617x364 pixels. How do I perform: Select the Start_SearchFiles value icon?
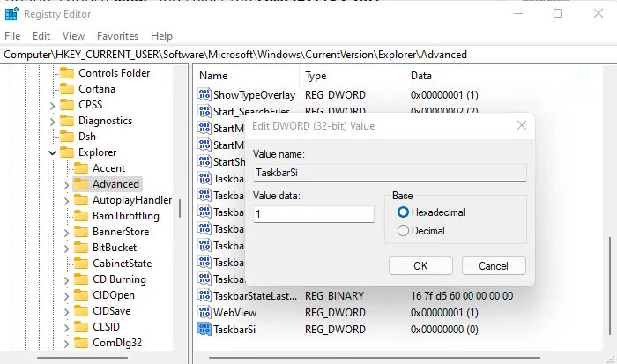pyautogui.click(x=204, y=110)
